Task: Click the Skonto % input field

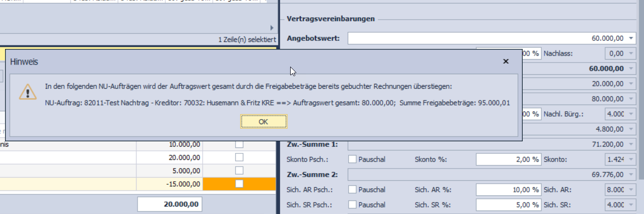Action: 508,160
